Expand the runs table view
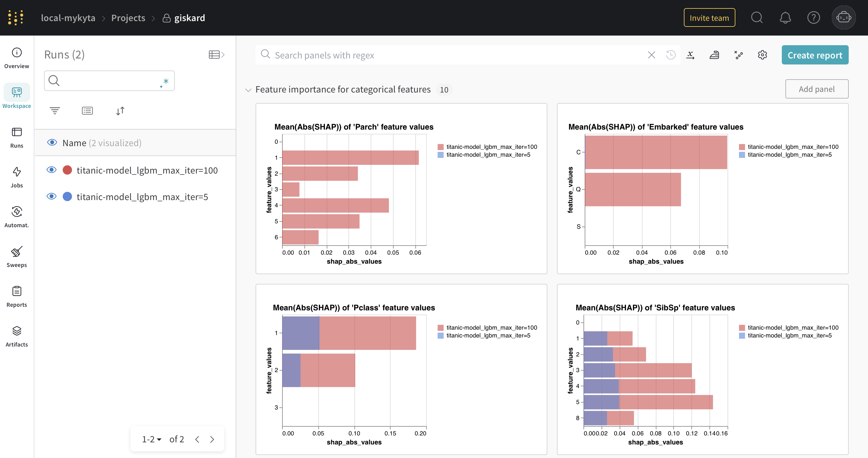This screenshot has width=868, height=458. (x=216, y=55)
